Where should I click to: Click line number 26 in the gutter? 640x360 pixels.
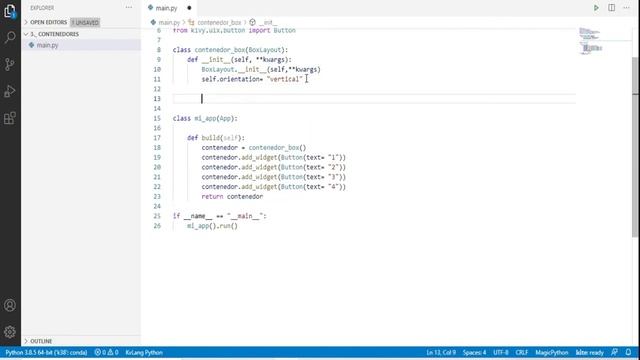(x=157, y=226)
